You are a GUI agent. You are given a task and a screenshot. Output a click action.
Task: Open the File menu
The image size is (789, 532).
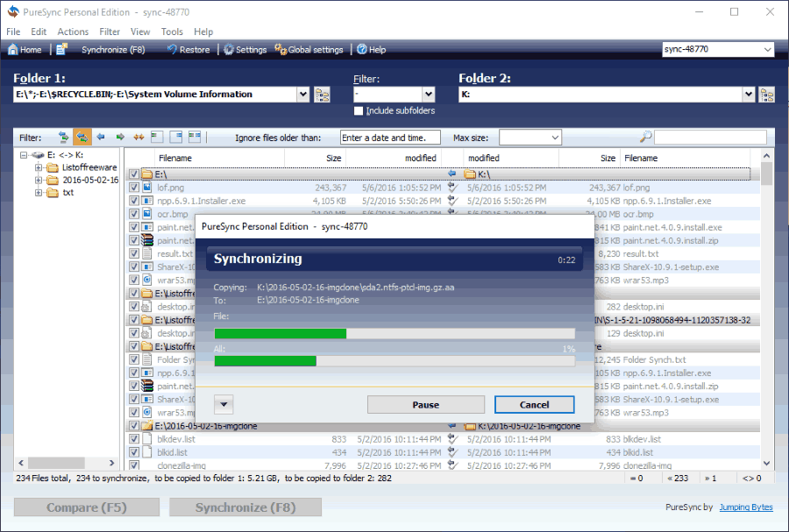[x=13, y=32]
